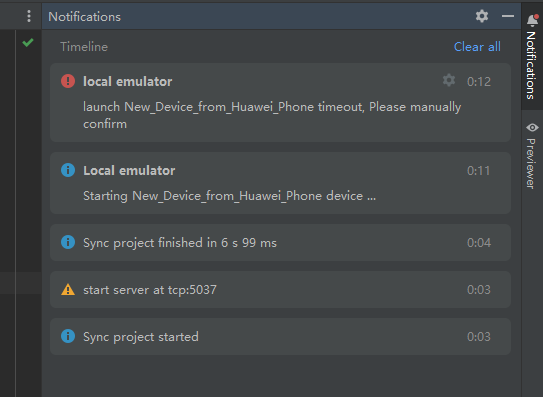Click the green checkmark in the gutter
Image resolution: width=543 pixels, height=397 pixels.
tap(28, 43)
